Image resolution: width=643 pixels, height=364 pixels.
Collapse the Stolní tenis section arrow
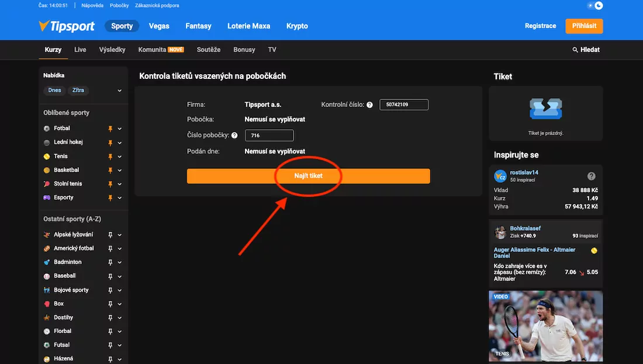click(120, 183)
